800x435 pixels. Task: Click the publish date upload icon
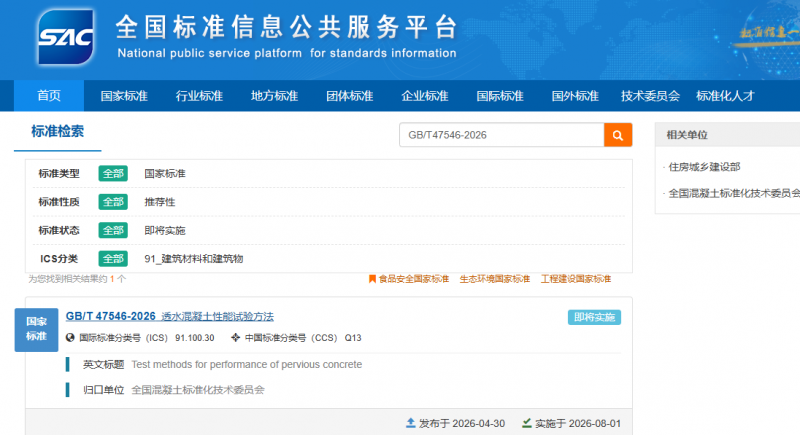[411, 423]
